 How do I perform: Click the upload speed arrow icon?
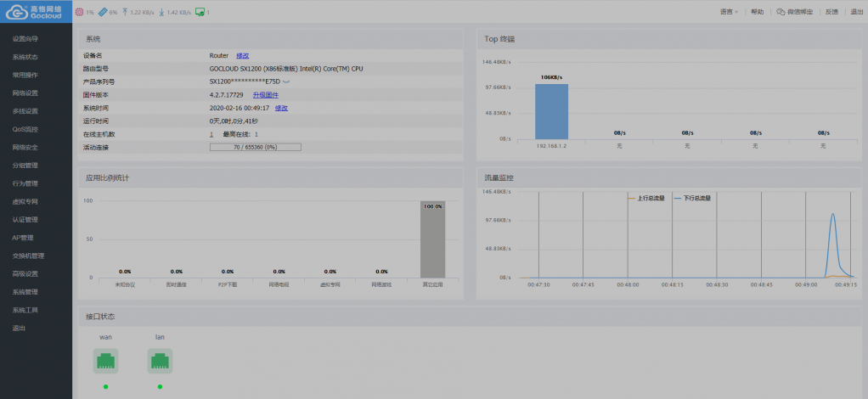click(x=126, y=12)
